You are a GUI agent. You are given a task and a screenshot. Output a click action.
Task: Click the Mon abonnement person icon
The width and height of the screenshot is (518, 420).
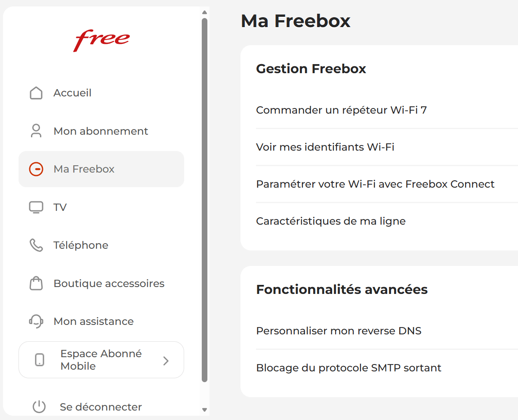(x=36, y=131)
